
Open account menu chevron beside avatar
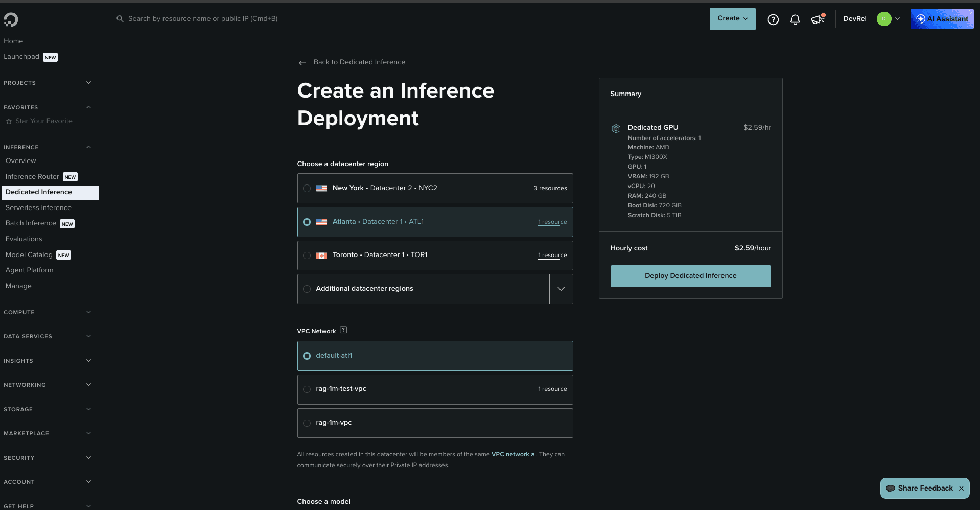[x=897, y=19]
